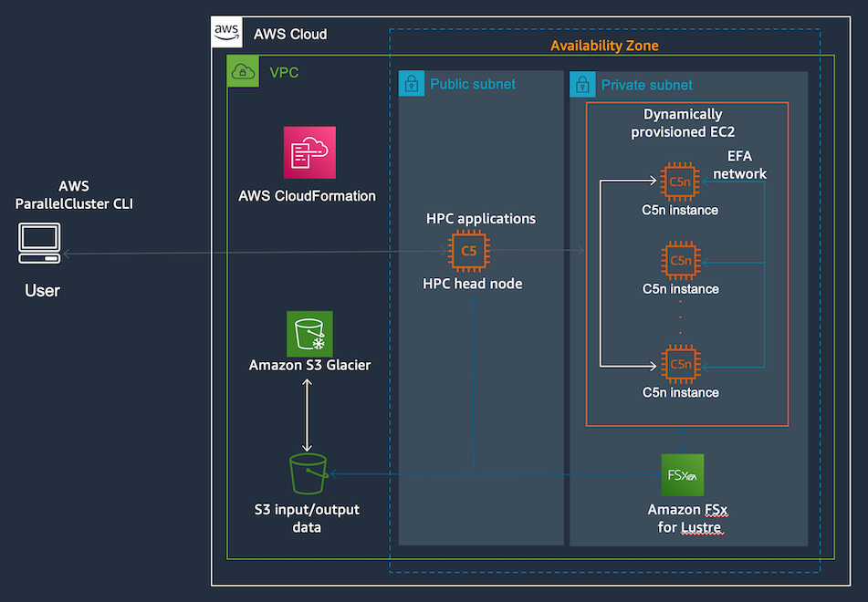Image resolution: width=868 pixels, height=602 pixels.
Task: Select the "AWS ParallelCluster CLI" label
Action: 74,195
